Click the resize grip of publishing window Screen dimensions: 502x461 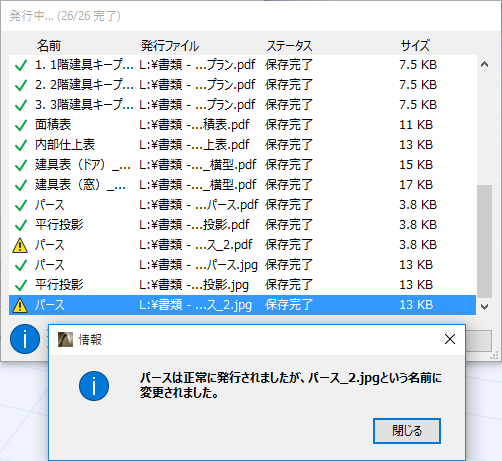tap(494, 356)
